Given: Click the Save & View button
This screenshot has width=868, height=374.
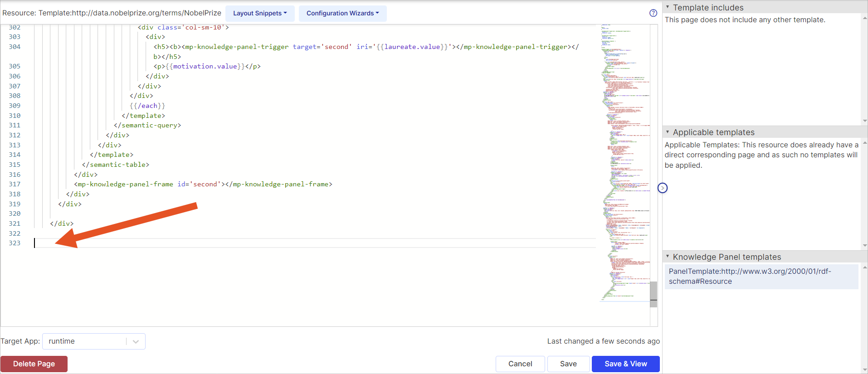Looking at the screenshot, I should (x=626, y=364).
